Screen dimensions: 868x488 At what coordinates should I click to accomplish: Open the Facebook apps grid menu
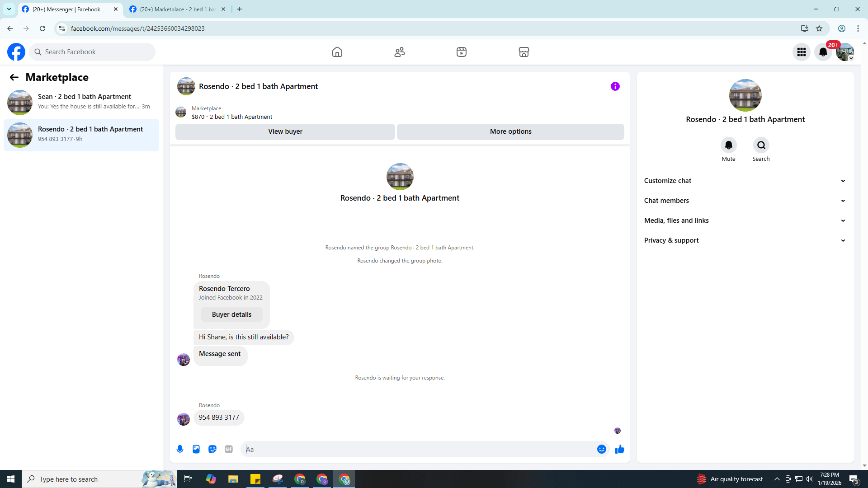point(801,52)
